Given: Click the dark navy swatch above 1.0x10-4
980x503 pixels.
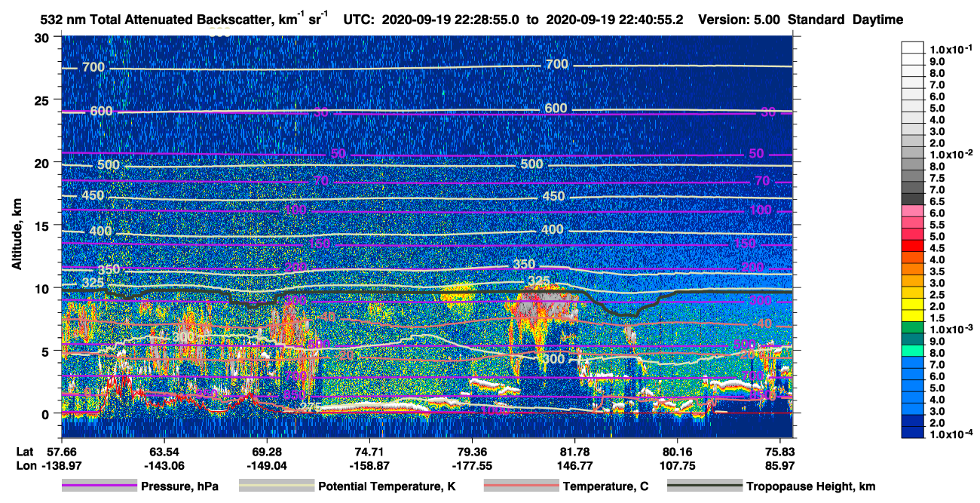Looking at the screenshot, I should [x=913, y=433].
